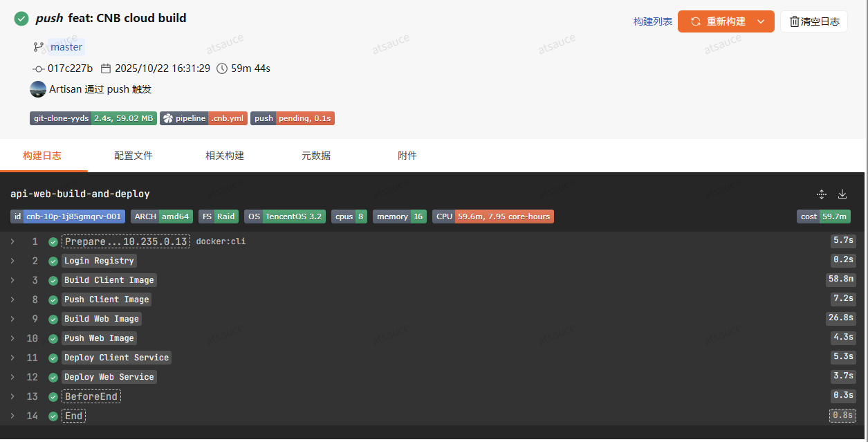868x442 pixels.
Task: Click the git-clone-yyds badge
Action: (x=93, y=118)
